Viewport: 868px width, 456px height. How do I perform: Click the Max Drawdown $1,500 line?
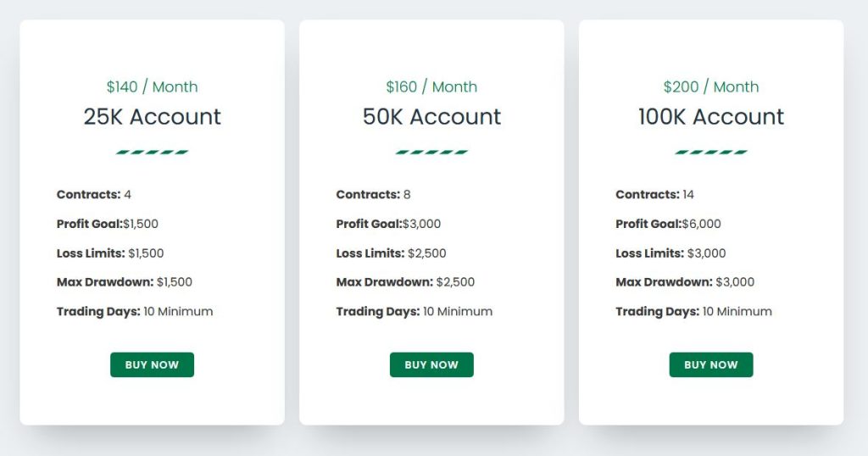coord(125,282)
